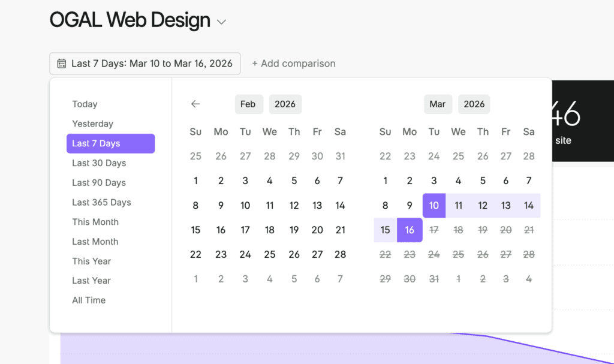Select the Today date preset
Viewport: 614px width, 364px height.
(x=85, y=104)
